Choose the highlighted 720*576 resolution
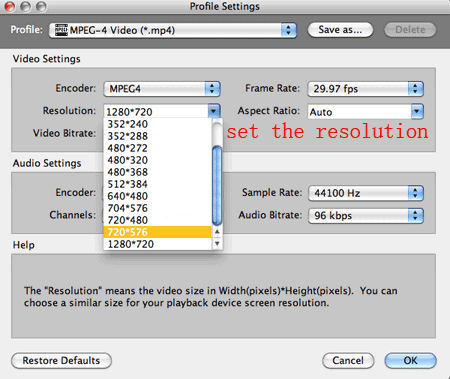This screenshot has height=379, width=450. (x=158, y=232)
